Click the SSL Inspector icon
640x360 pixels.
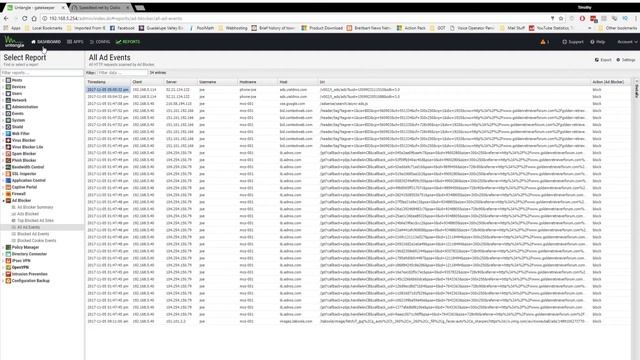[x=8, y=173]
